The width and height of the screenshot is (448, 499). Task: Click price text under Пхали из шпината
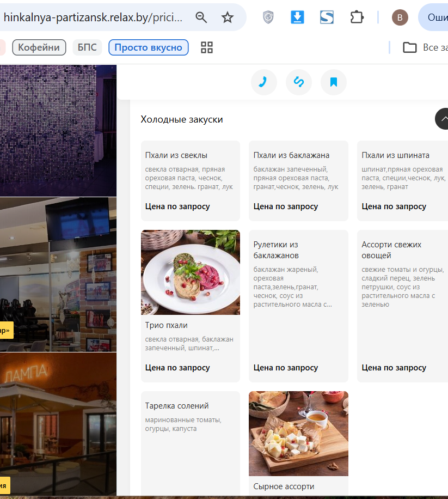(x=394, y=206)
